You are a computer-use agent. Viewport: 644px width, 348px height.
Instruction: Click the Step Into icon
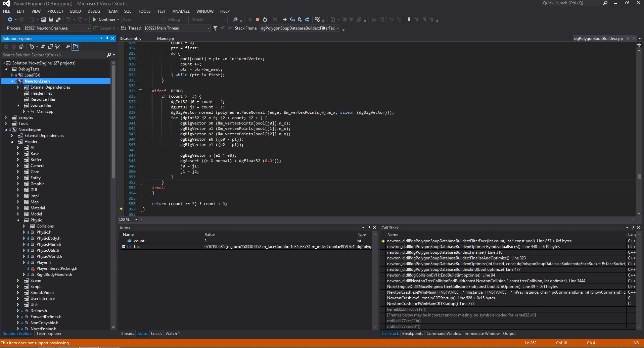(x=292, y=19)
